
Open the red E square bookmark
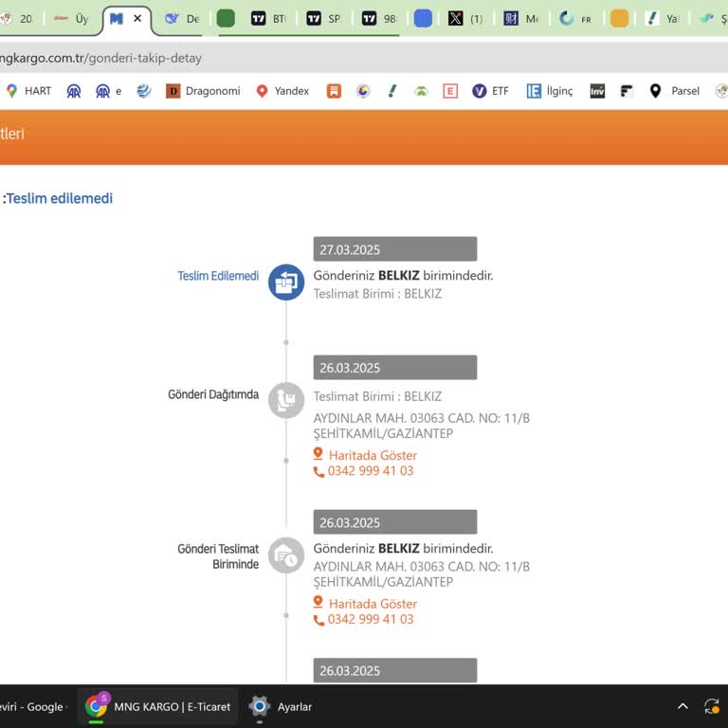(450, 91)
